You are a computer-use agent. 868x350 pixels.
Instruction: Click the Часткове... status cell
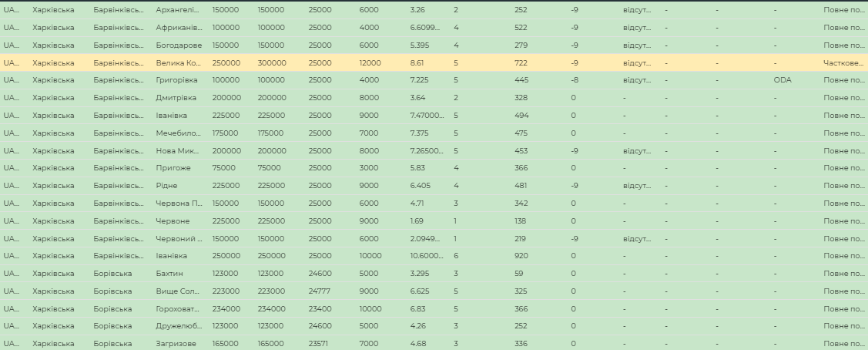tap(843, 62)
